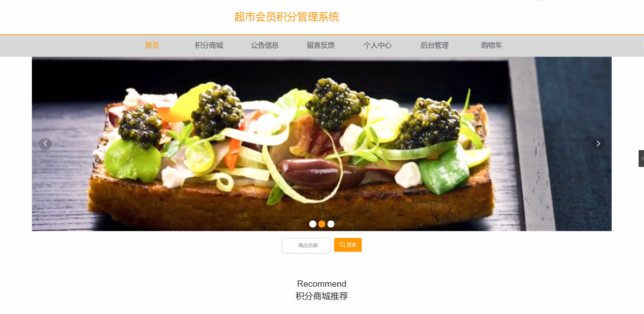Expand the collapsed side panel tab

click(641, 159)
